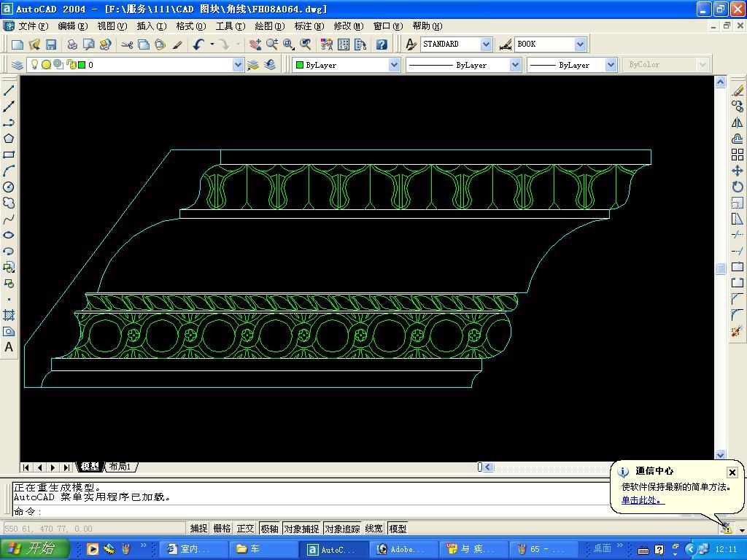This screenshot has height=560, width=747.
Task: Choose the Hatch tool
Action: 9,315
